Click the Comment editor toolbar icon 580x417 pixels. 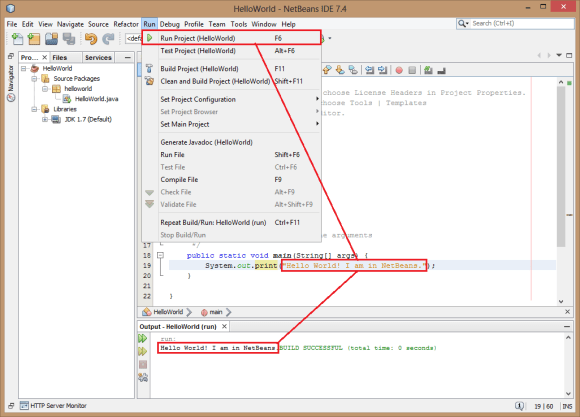(x=428, y=70)
